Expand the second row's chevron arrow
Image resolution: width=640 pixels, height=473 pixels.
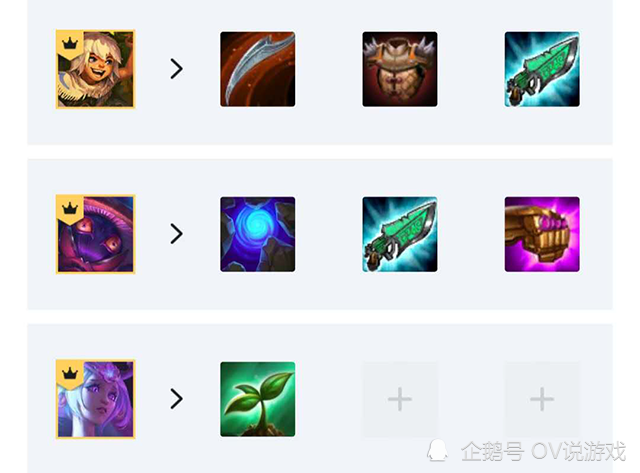[x=176, y=234]
